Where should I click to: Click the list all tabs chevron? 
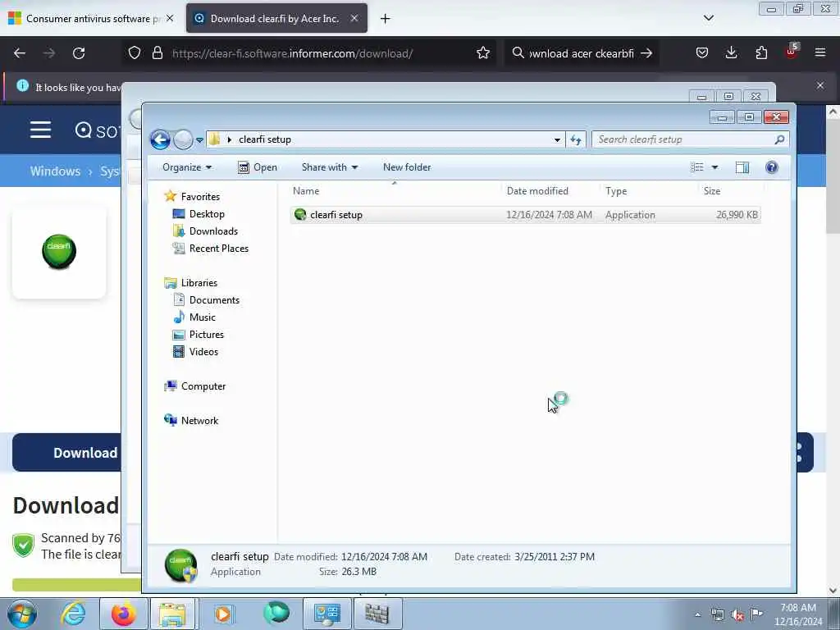[708, 18]
